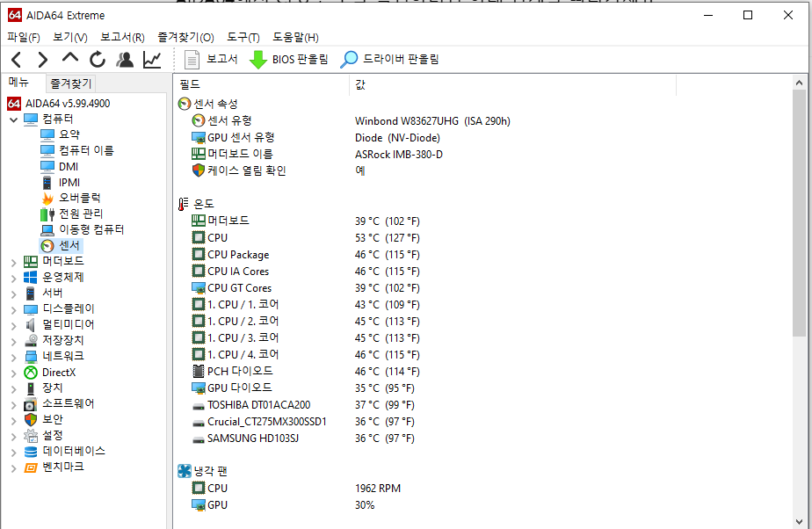This screenshot has height=529, width=812.
Task: Switch to the 즐겨찾기 tab in sidebar
Action: click(70, 83)
